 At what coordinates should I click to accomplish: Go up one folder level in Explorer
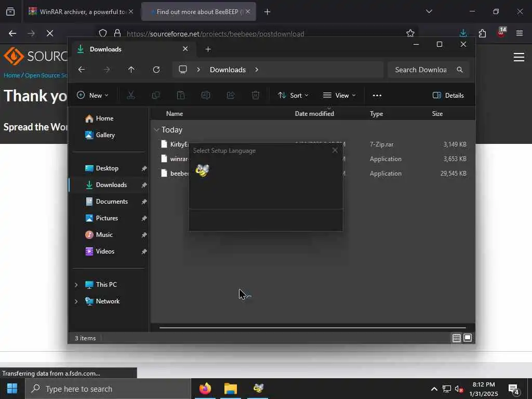(131, 70)
